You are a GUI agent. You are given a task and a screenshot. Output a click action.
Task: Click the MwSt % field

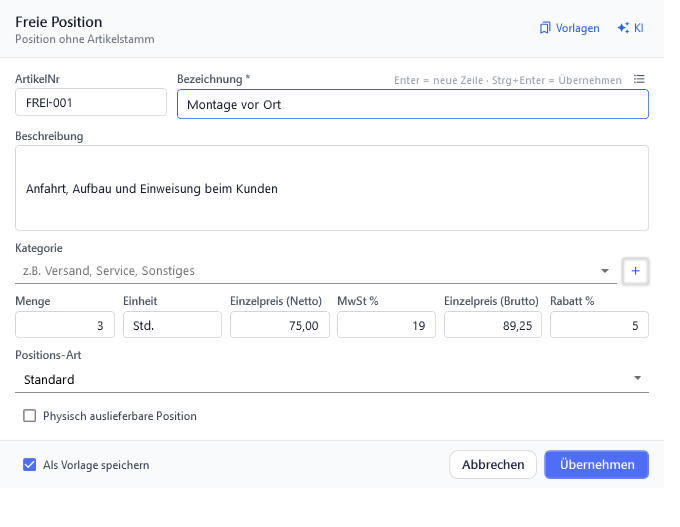[x=386, y=325]
